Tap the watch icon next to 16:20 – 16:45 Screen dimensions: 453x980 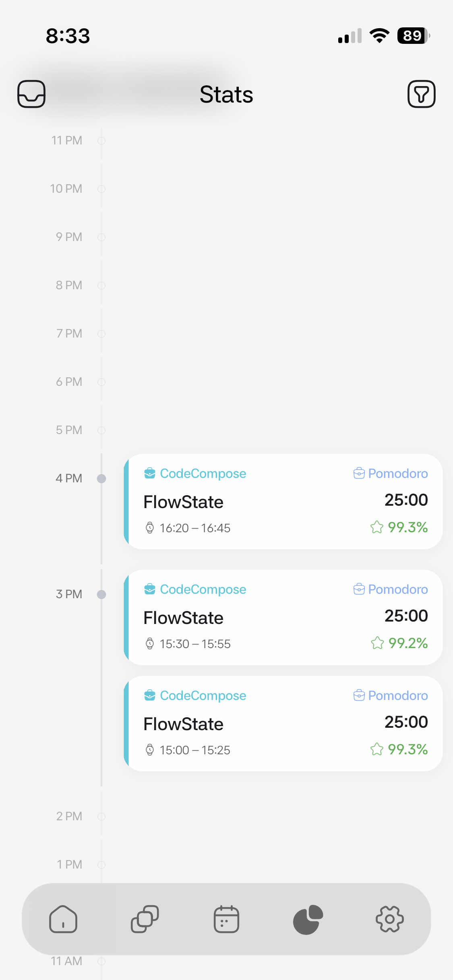[x=150, y=527]
